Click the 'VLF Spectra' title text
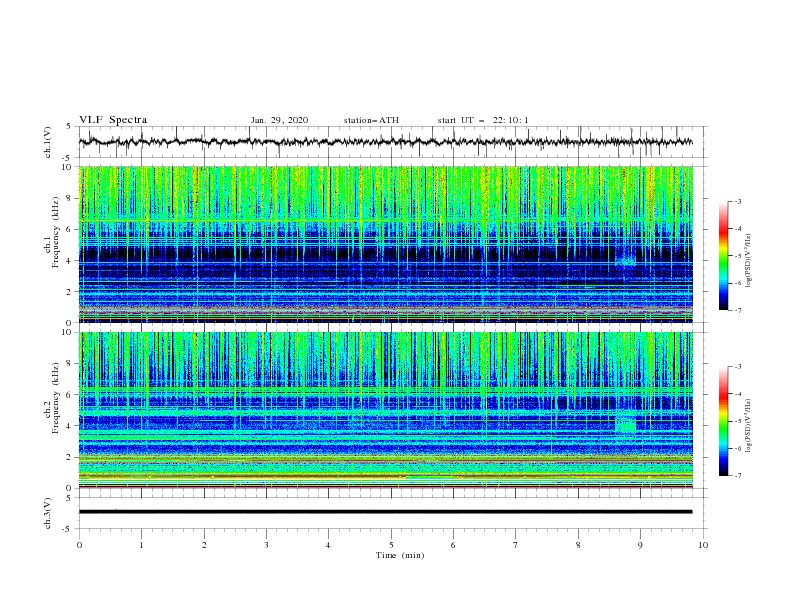Viewport: 792px width, 612px height. 113,120
